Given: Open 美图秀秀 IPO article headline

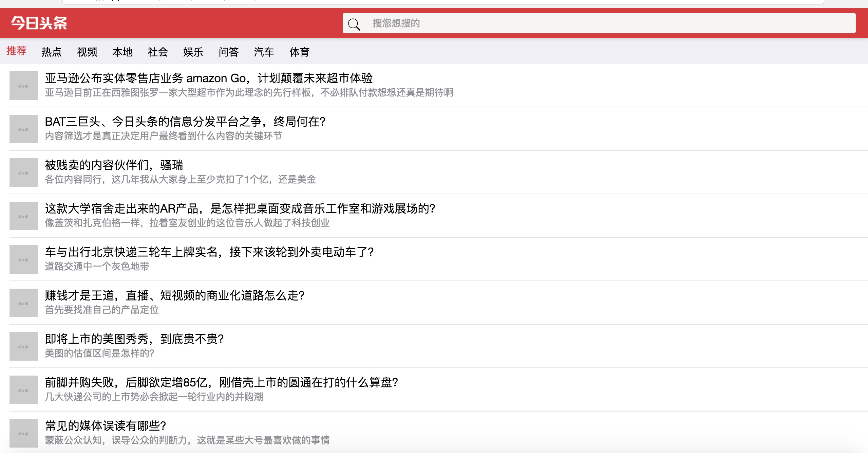Looking at the screenshot, I should (x=134, y=339).
